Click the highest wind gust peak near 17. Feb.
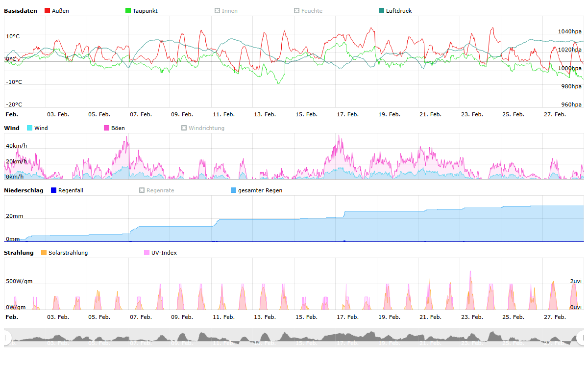Image resolution: width=588 pixels, height=368 pixels. coord(339,137)
